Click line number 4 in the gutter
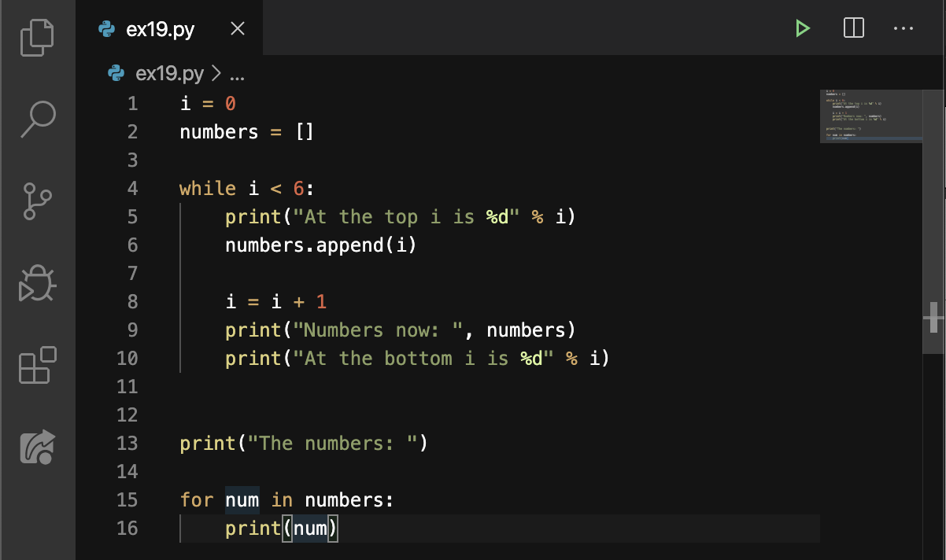This screenshot has height=560, width=946. pyautogui.click(x=131, y=189)
